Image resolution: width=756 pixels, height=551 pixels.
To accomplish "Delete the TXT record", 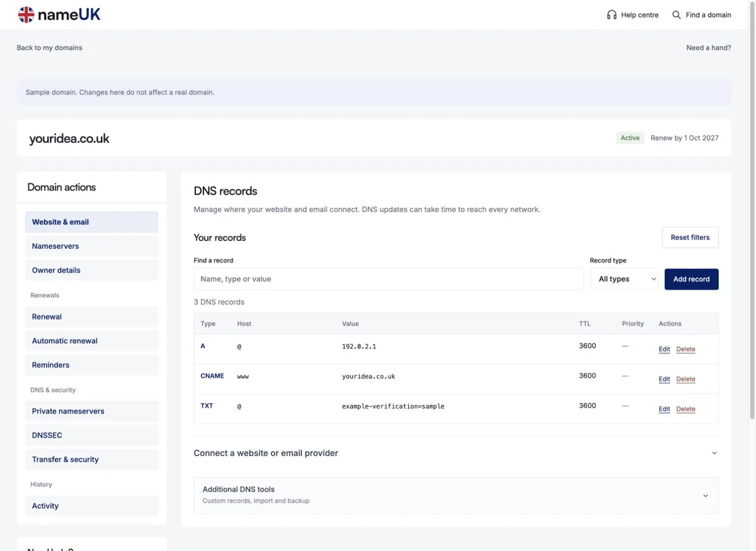I will pyautogui.click(x=685, y=409).
